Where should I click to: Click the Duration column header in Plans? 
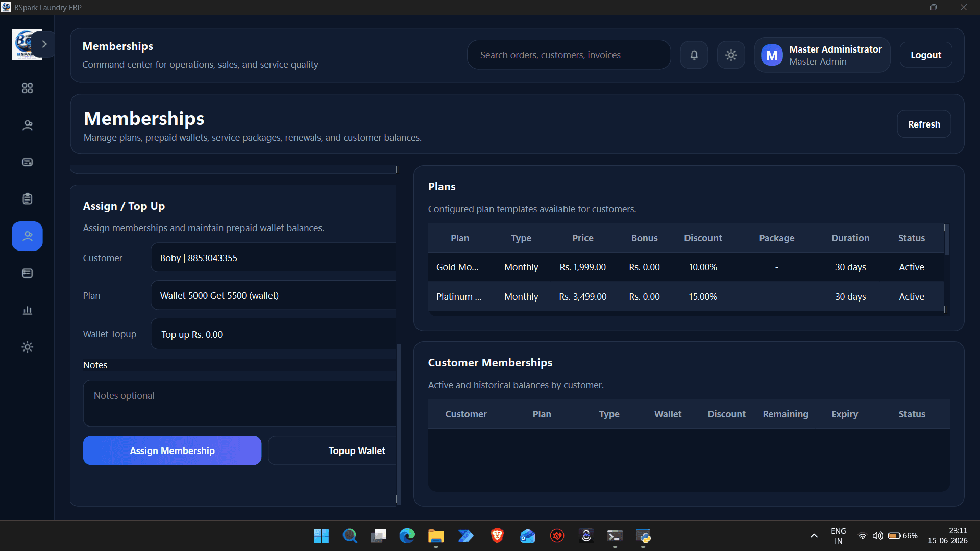pyautogui.click(x=850, y=238)
